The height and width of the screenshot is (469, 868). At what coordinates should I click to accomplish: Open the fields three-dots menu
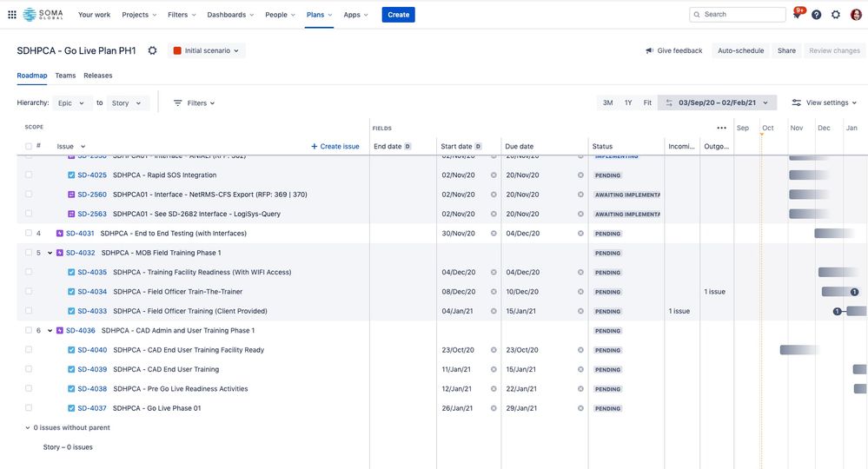coord(721,128)
